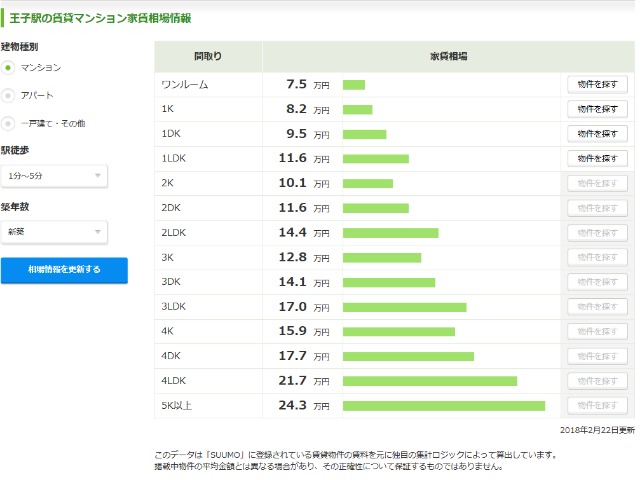
Task: Click 物件を探す button in 1LDK row
Action: coord(597,158)
